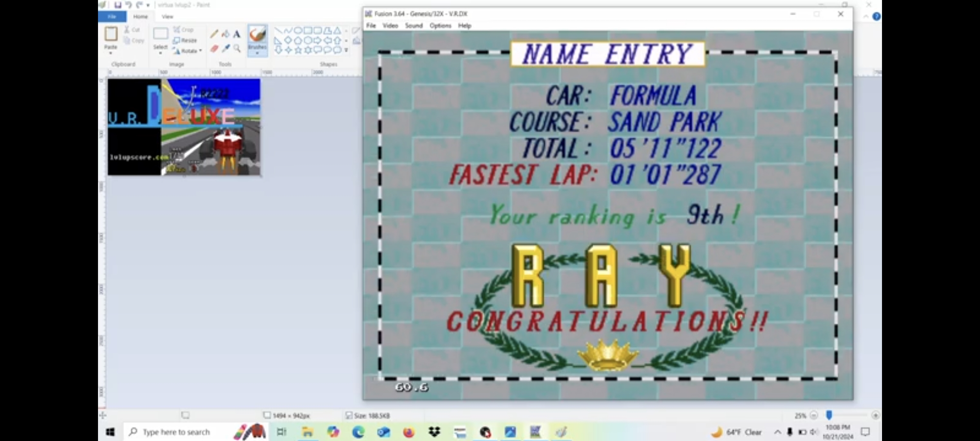Open the Video menu in Fusion emulator
980x441 pixels.
(390, 26)
